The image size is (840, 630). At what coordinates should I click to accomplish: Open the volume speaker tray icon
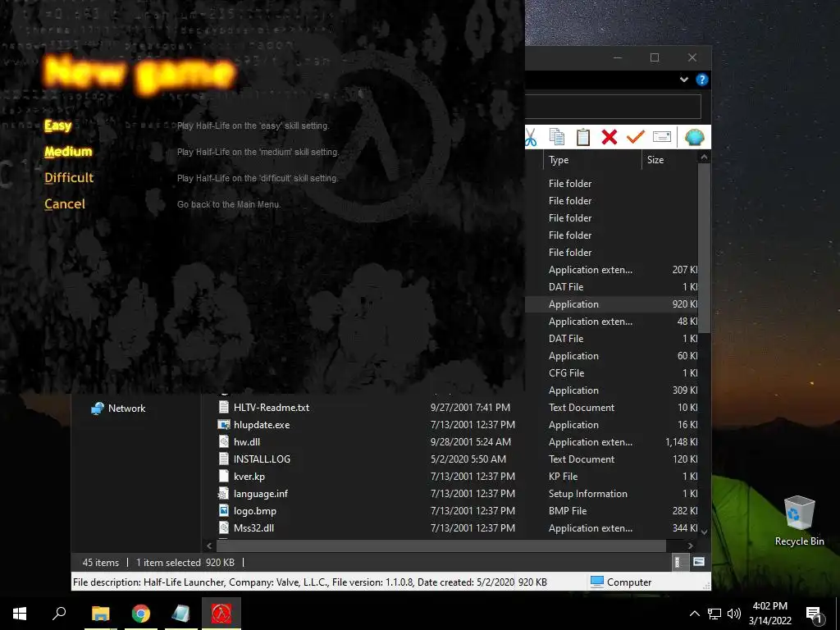coord(734,614)
